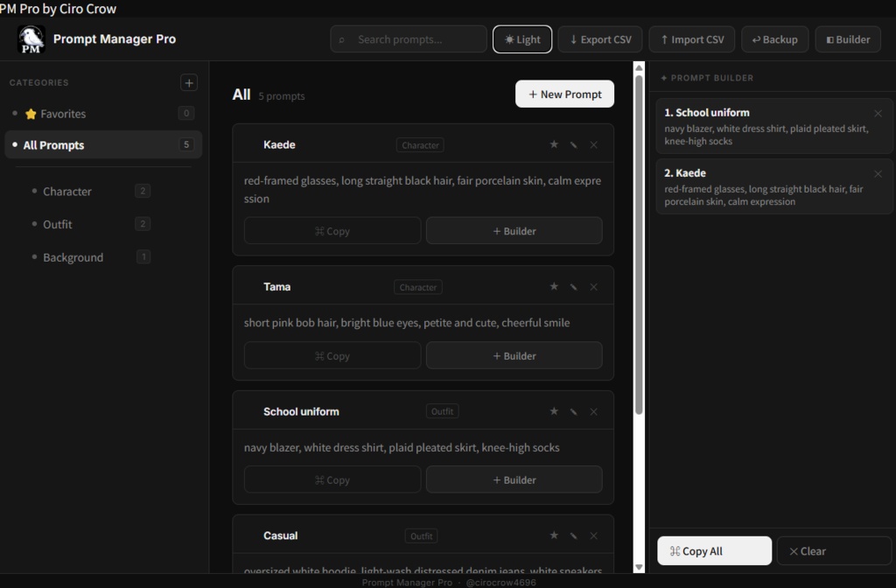Click the '1. School uniform' builder entry

(x=774, y=126)
